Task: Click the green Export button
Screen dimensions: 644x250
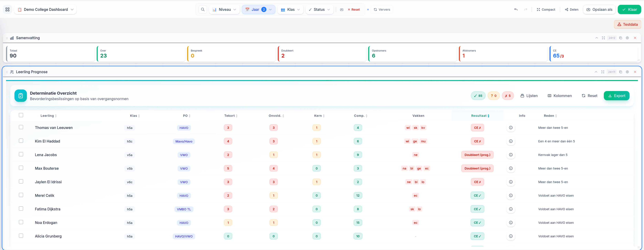Action: (x=616, y=96)
